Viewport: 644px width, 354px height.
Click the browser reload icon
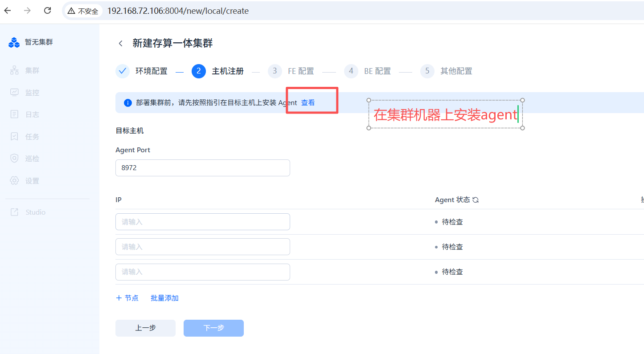[47, 11]
